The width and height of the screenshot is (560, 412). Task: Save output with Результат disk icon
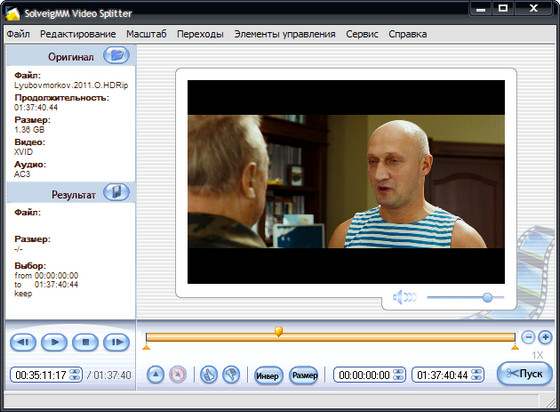pos(116,192)
